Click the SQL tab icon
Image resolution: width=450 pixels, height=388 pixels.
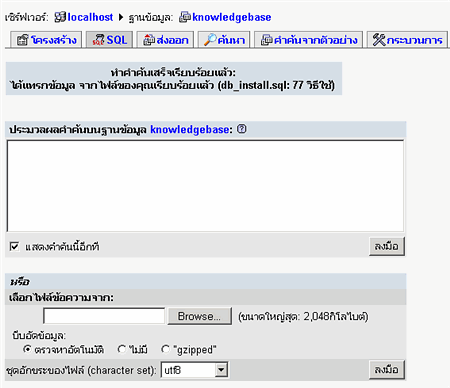tap(98, 40)
